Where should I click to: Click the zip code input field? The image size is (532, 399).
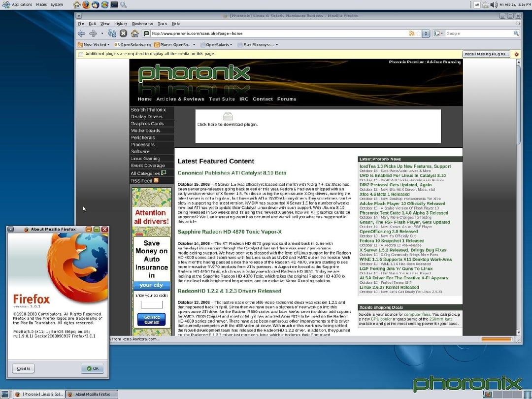click(x=152, y=304)
